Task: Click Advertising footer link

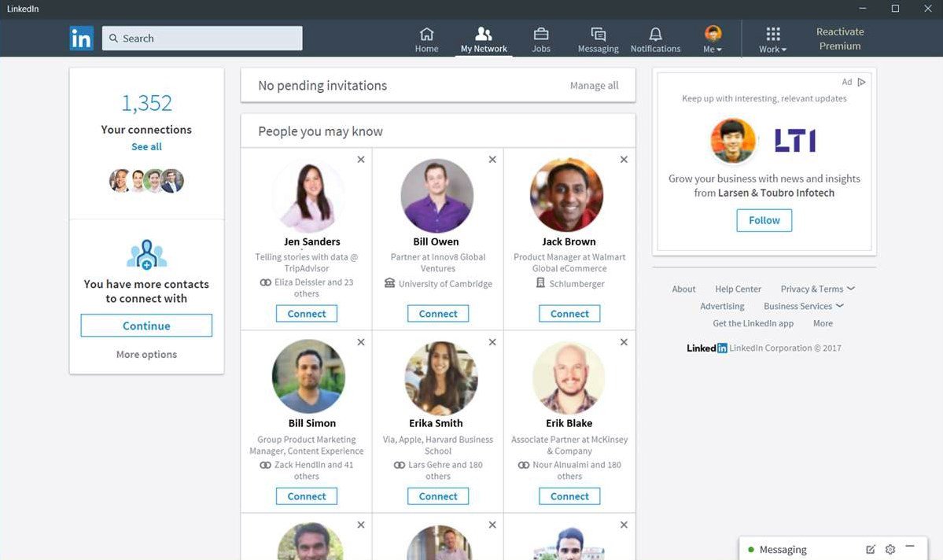Action: (x=722, y=306)
